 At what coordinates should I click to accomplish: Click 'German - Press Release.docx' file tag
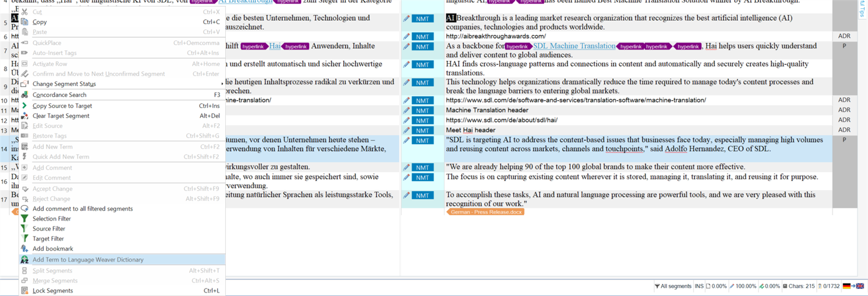pos(486,212)
